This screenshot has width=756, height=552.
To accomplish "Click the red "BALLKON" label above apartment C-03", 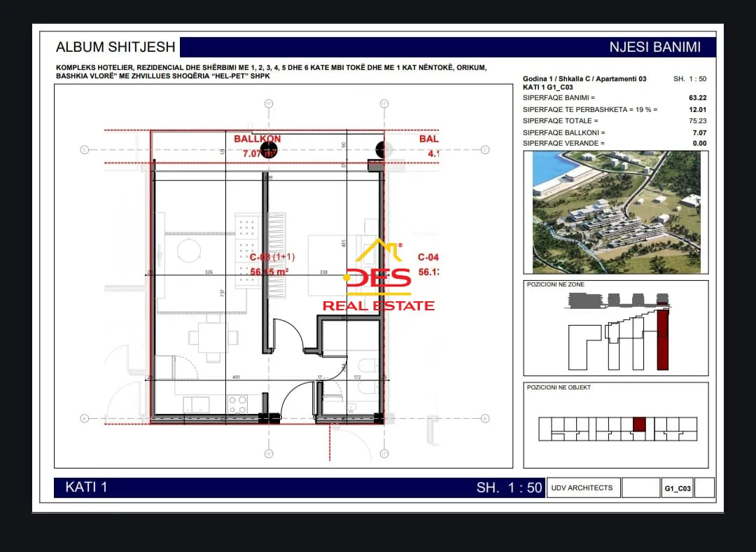I will point(257,139).
